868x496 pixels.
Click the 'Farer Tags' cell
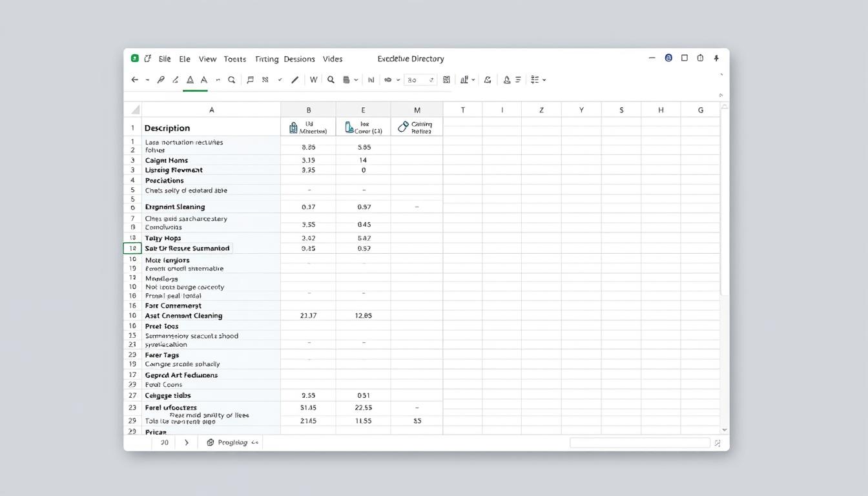(x=211, y=355)
